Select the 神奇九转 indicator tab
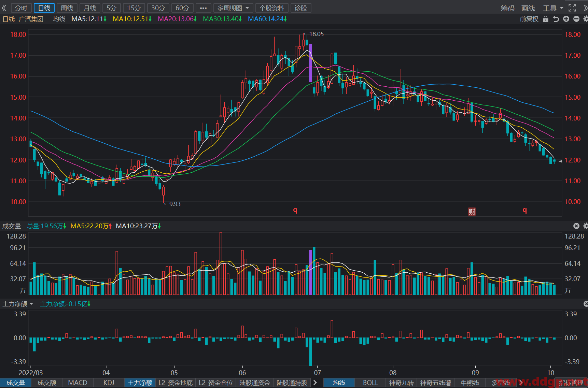 401,383
